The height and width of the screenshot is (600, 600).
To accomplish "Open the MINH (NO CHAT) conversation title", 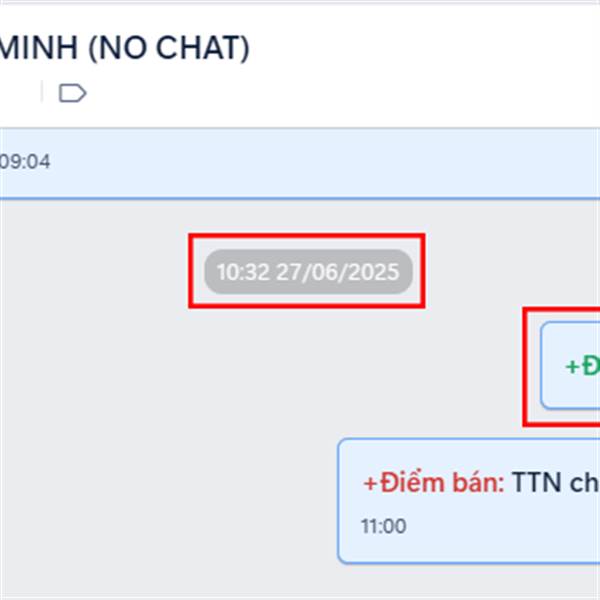I will (124, 48).
